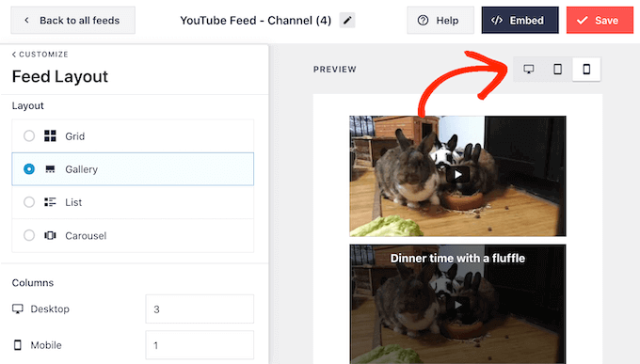Switch preview to tablet view
640x364 pixels.
(x=557, y=70)
